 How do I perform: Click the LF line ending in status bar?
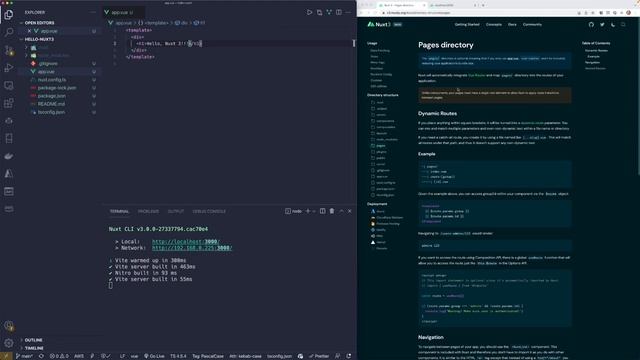122,356
